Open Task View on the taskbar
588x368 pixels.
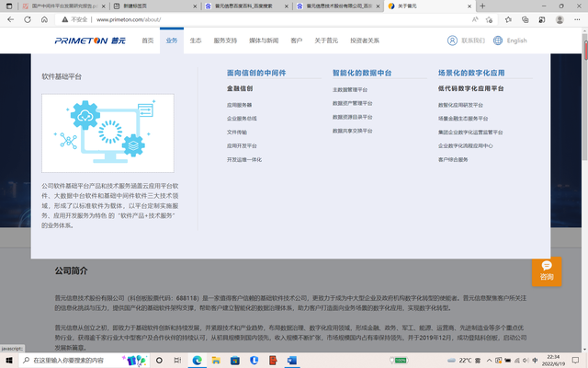pos(177,361)
